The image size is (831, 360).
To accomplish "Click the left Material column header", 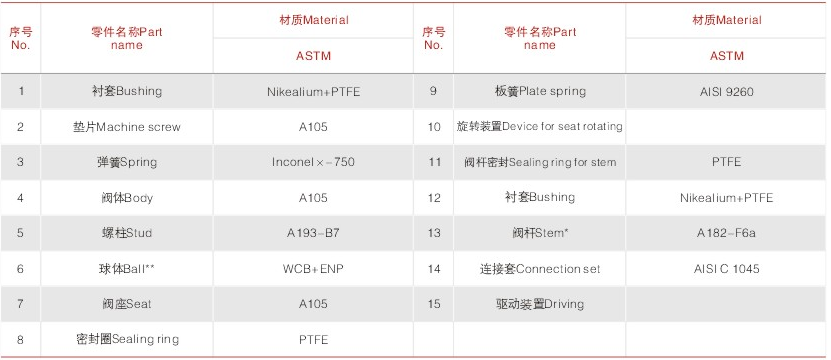I will click(313, 21).
